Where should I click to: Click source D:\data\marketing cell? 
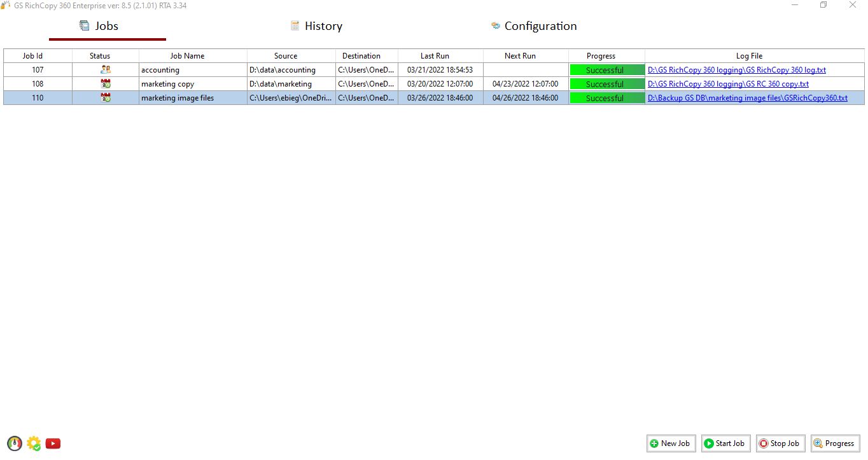291,84
